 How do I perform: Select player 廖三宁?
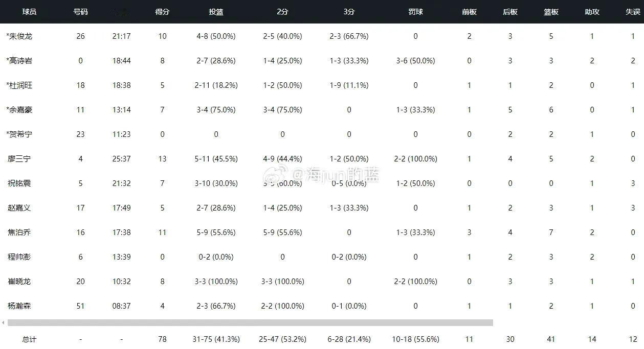coord(19,159)
